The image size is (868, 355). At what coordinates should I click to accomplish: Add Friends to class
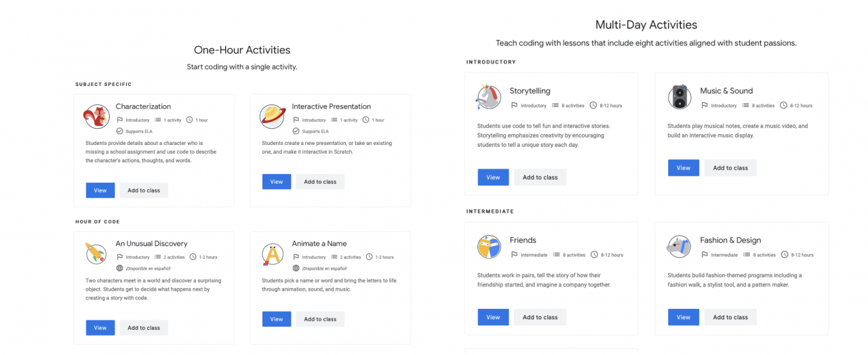pos(540,317)
